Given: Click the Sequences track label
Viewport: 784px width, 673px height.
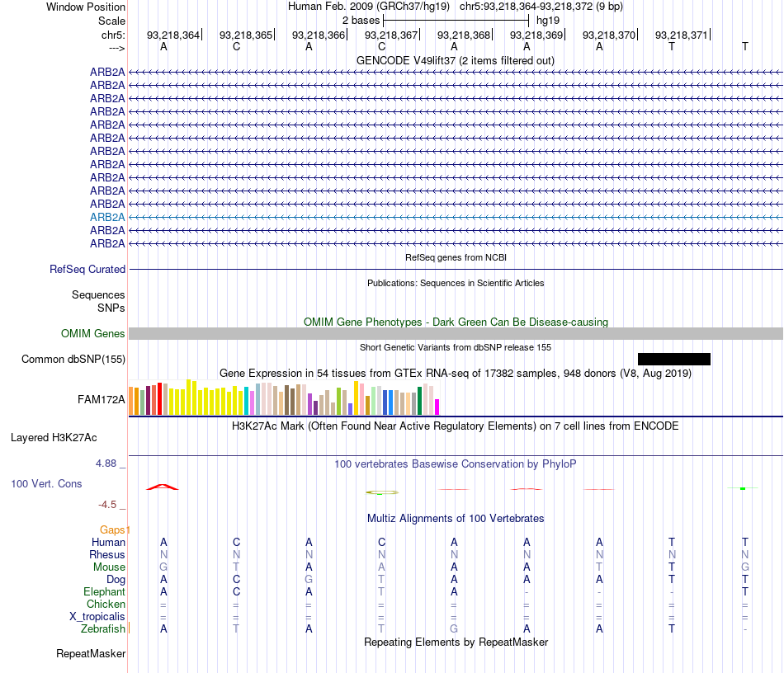Looking at the screenshot, I should click(x=98, y=294).
